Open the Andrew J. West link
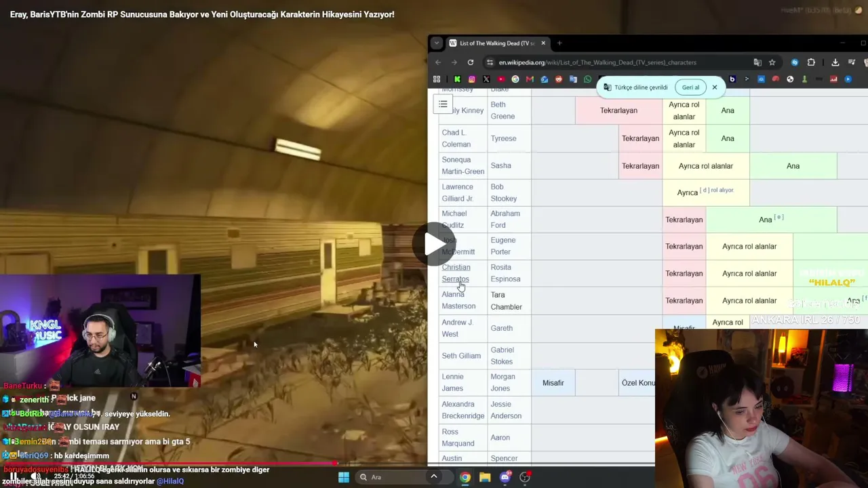 pos(457,328)
